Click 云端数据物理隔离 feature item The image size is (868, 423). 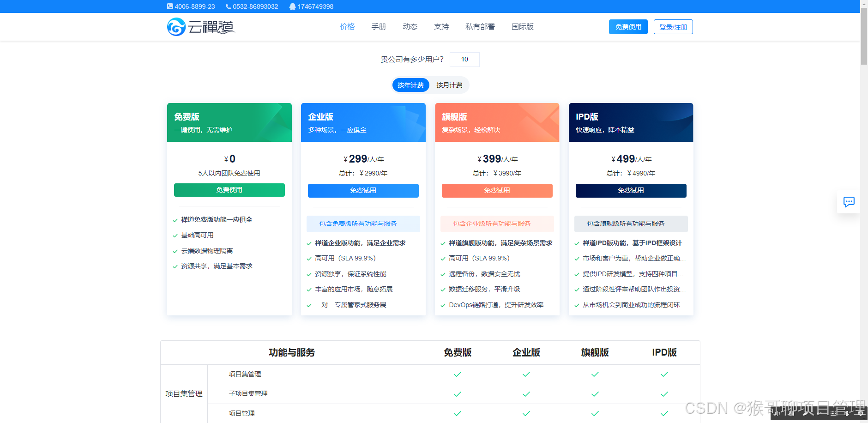[207, 251]
